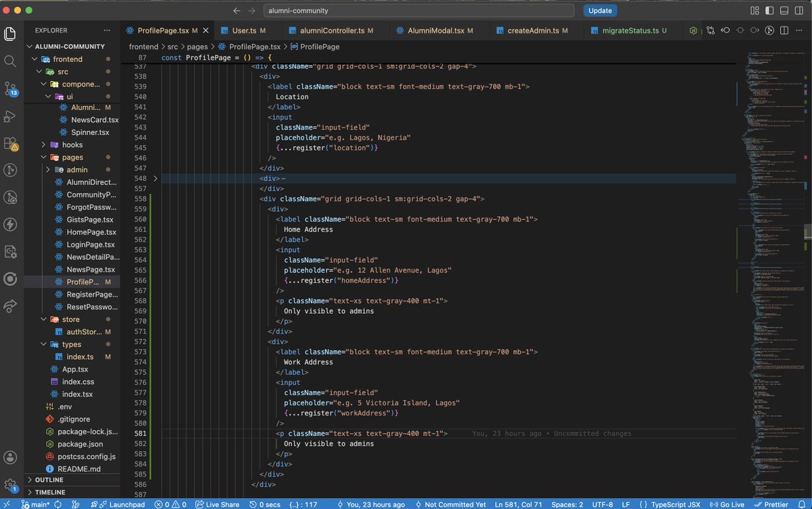Click Spaces: 2 indentation setting

point(567,504)
